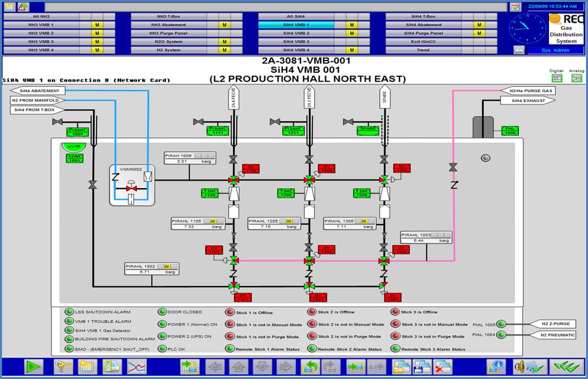Click the gray left arrow navigation button
This screenshot has height=379, width=588.
click(215, 367)
